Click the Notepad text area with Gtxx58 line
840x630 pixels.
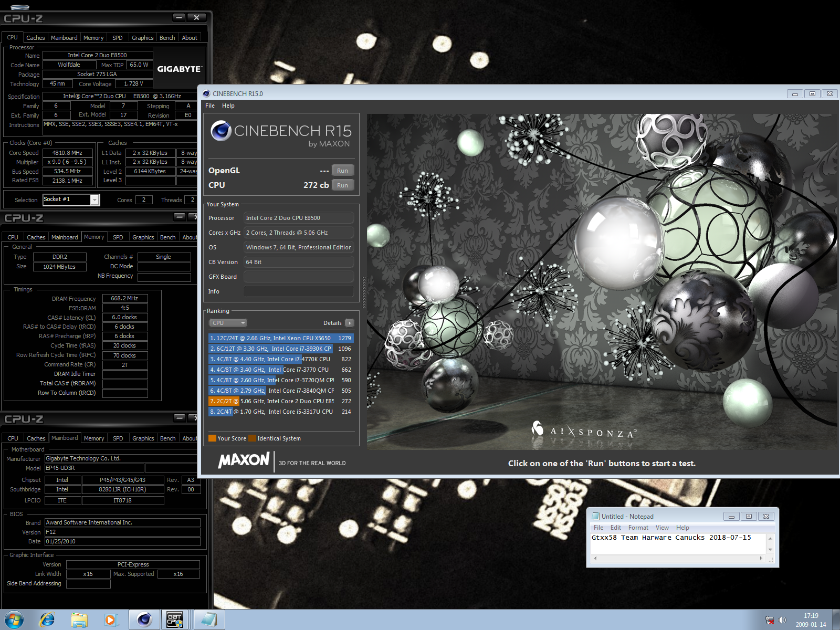tap(678, 544)
